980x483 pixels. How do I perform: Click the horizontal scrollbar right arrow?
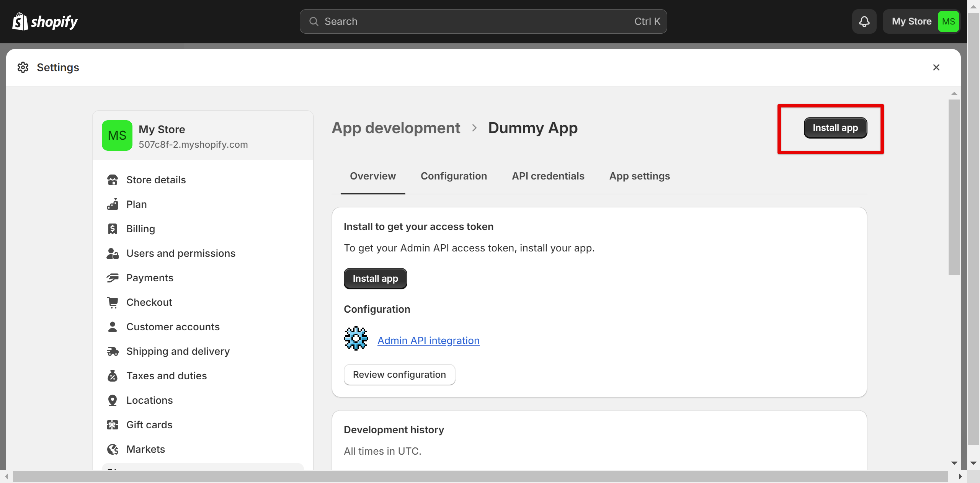pos(960,476)
